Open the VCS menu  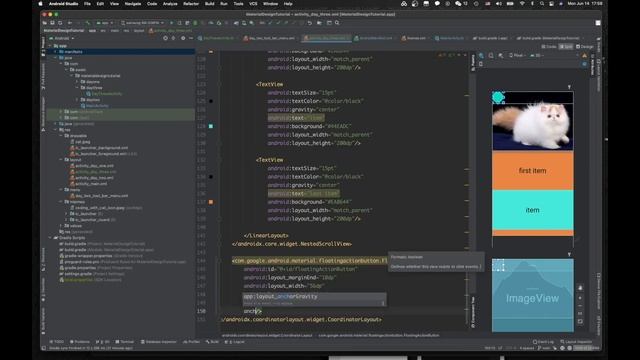tap(253, 4)
